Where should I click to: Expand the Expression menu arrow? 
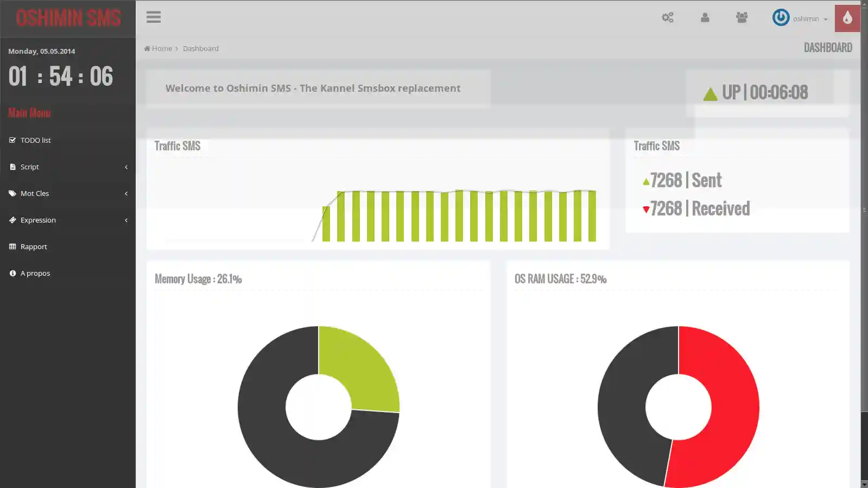tap(126, 220)
